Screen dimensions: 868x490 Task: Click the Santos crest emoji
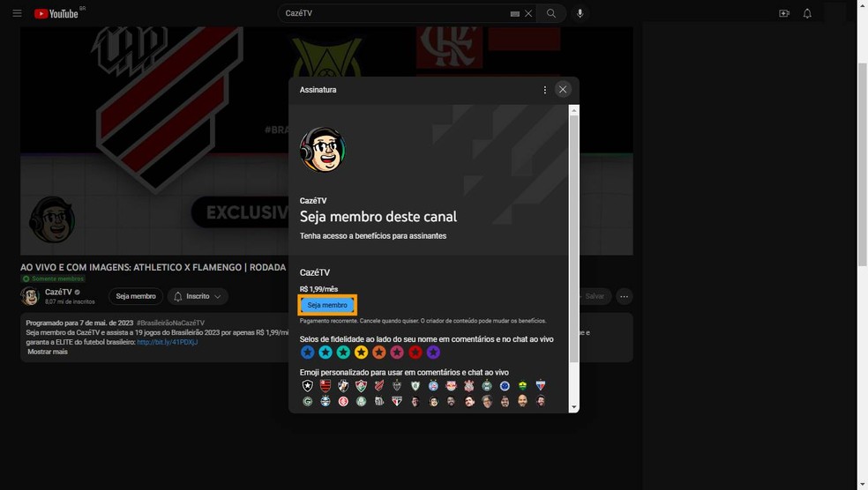379,402
